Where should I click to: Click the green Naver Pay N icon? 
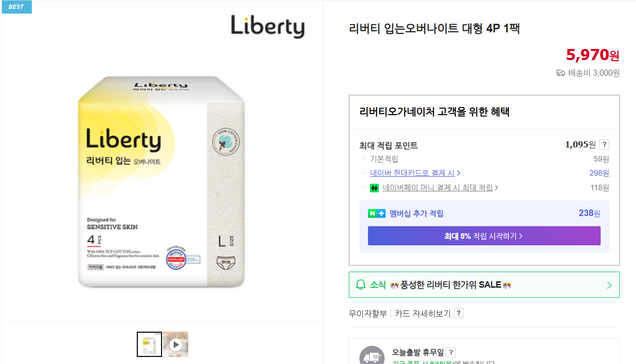374,187
